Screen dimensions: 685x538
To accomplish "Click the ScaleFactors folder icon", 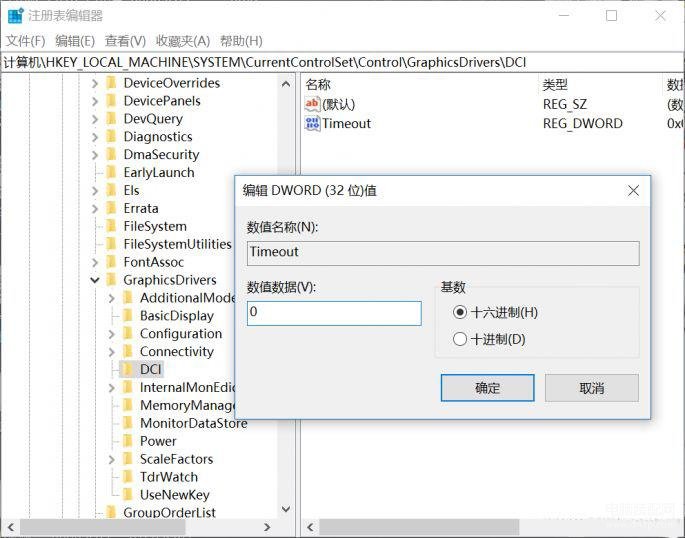I will coord(128,459).
